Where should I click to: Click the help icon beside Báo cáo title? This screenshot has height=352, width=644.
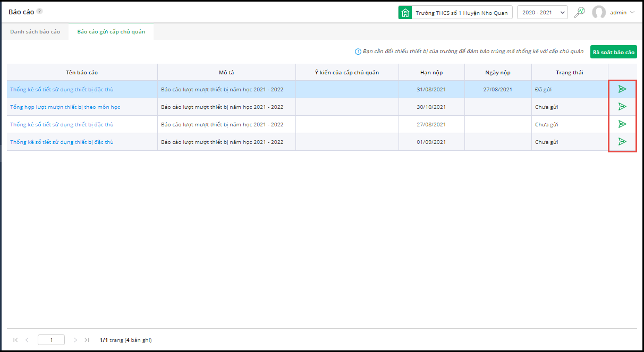pos(40,11)
